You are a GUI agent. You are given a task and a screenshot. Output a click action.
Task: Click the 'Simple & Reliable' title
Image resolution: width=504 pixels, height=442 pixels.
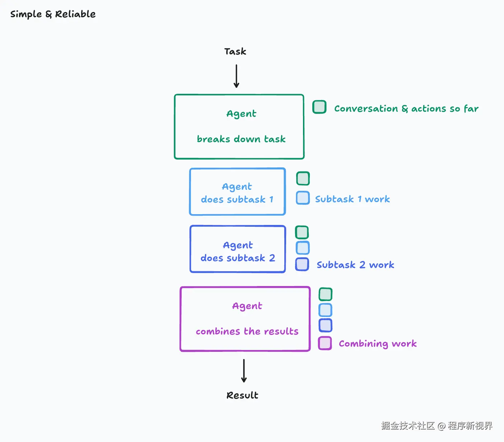(53, 14)
